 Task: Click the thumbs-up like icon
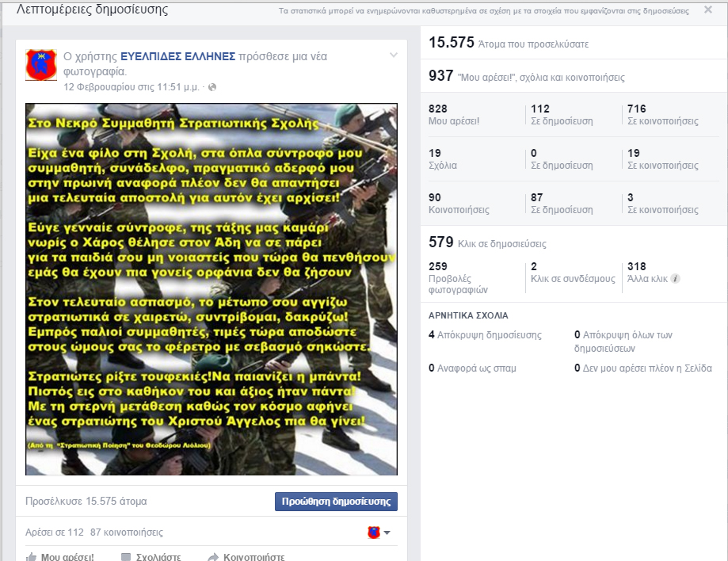coord(31,557)
